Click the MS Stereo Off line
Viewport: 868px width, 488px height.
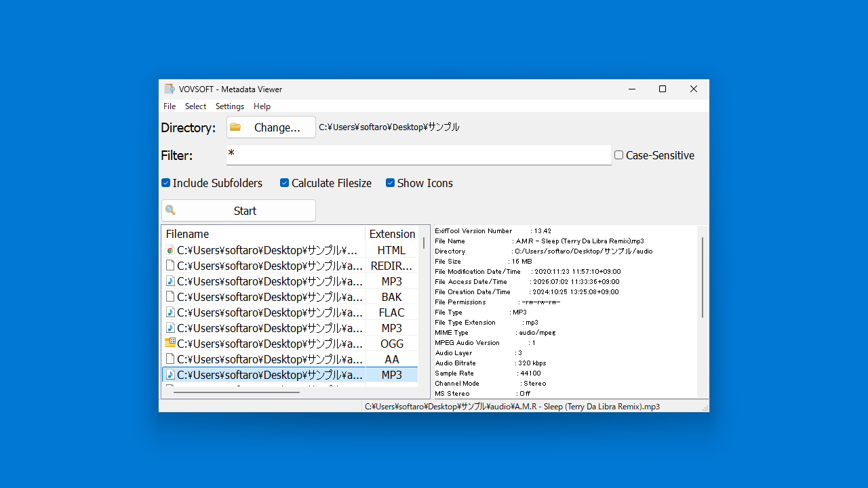tap(483, 394)
